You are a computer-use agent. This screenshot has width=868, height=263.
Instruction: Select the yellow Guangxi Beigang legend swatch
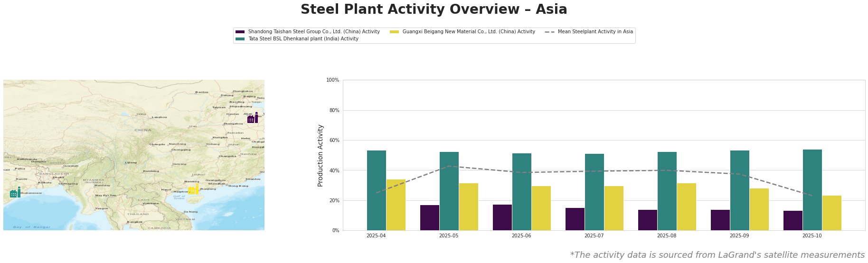394,32
